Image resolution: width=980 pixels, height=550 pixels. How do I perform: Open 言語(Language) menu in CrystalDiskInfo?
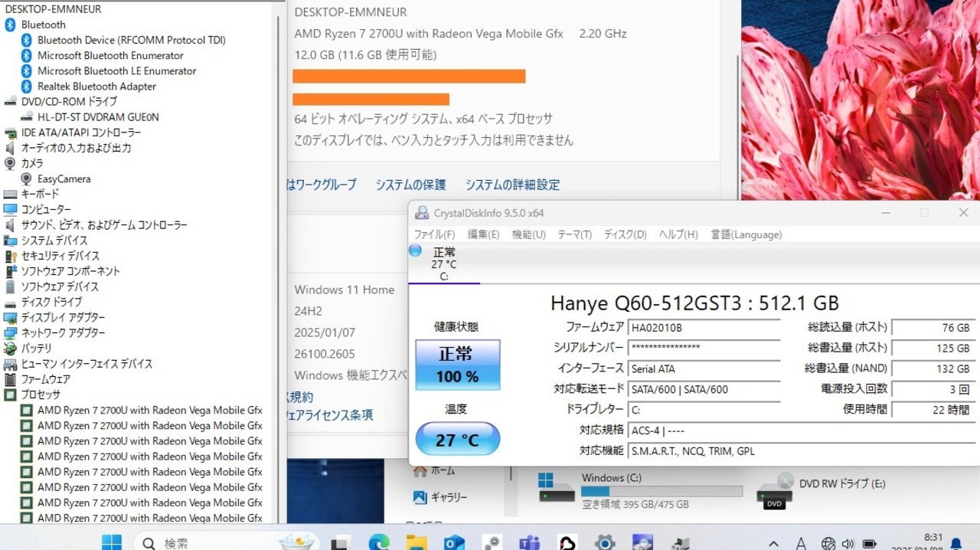tap(746, 234)
